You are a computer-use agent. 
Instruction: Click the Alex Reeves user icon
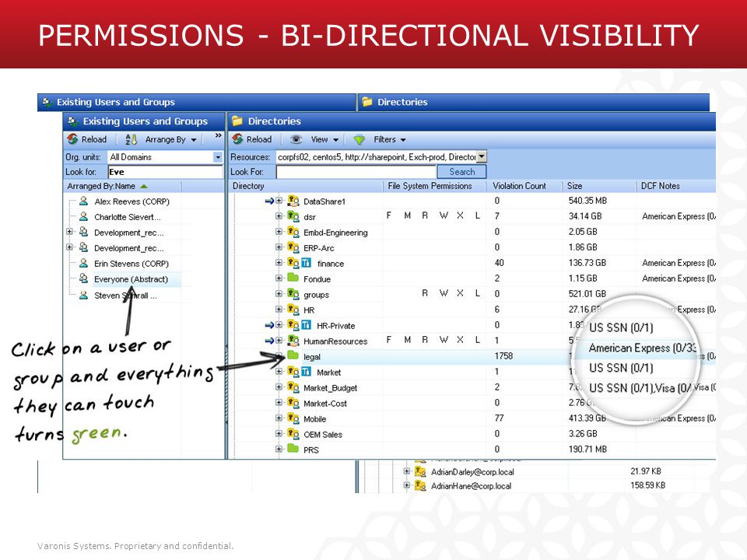(x=83, y=201)
